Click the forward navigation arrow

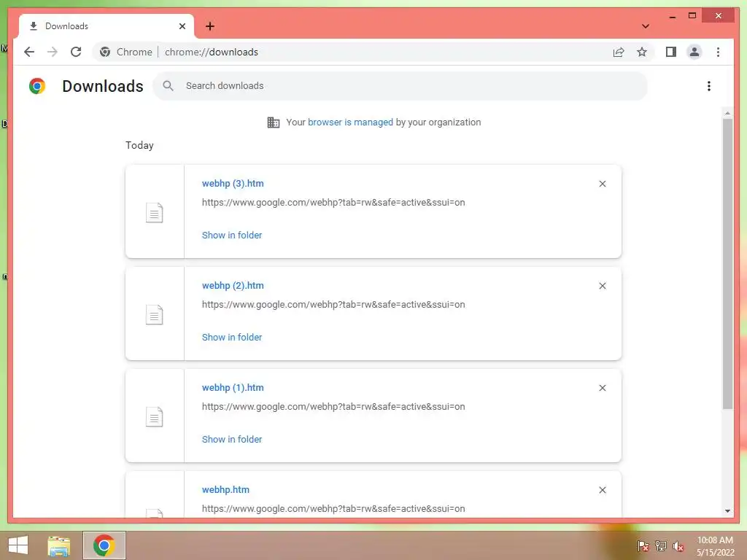click(53, 52)
